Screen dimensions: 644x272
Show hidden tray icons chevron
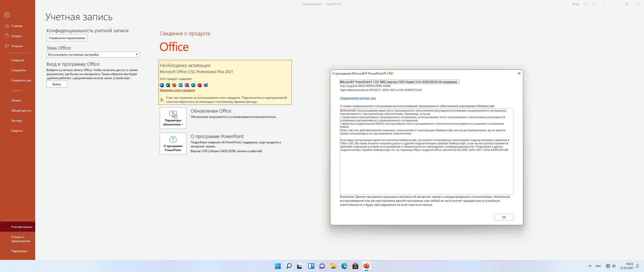coord(590,266)
